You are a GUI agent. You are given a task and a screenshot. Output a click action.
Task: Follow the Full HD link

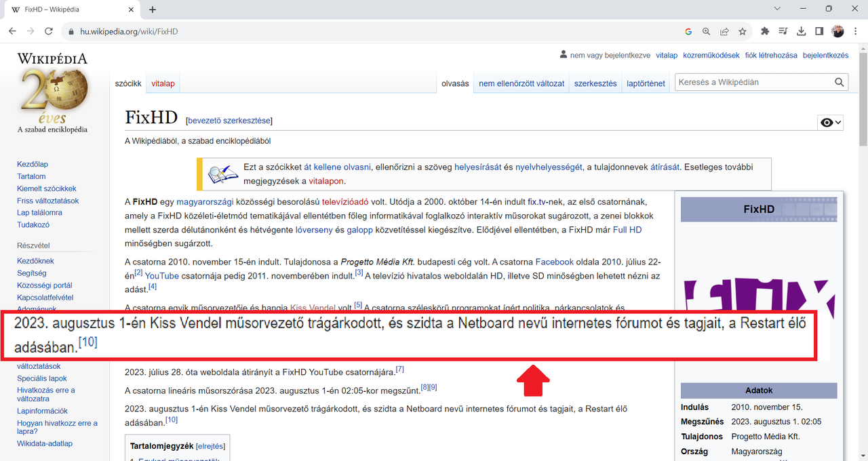[x=627, y=230]
